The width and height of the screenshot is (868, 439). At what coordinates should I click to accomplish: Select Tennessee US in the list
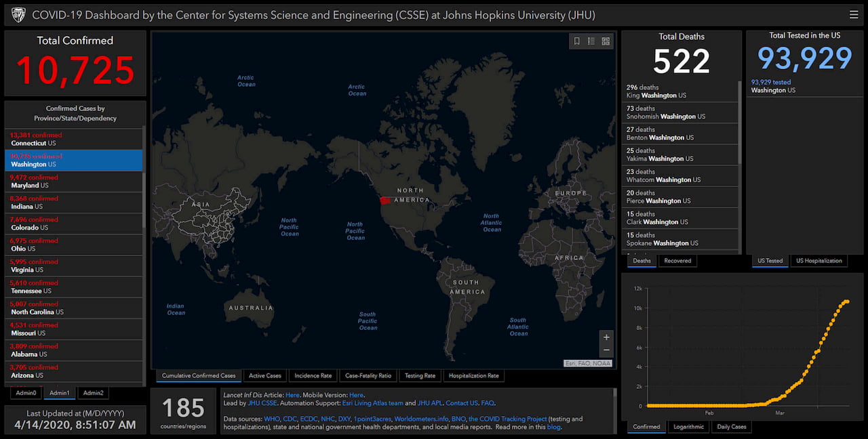pyautogui.click(x=74, y=287)
